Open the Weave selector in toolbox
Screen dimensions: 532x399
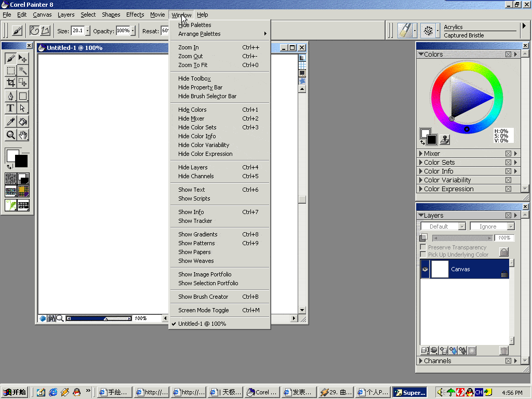coord(23,191)
